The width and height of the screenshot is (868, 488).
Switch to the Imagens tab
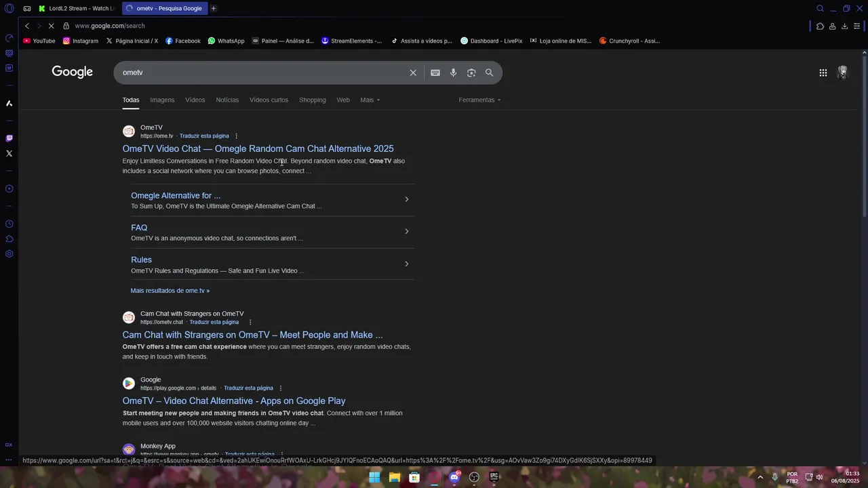[x=162, y=100]
